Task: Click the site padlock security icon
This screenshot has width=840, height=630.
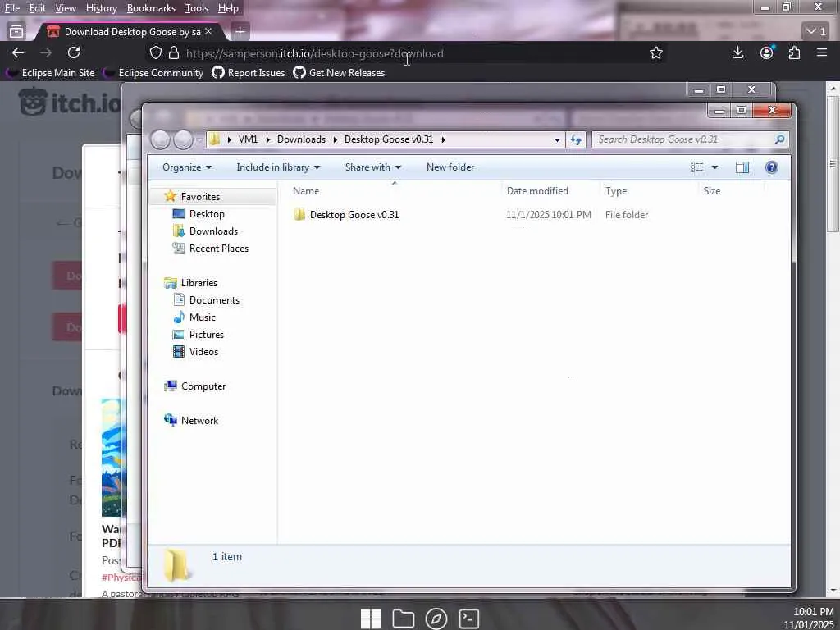Action: tap(174, 52)
